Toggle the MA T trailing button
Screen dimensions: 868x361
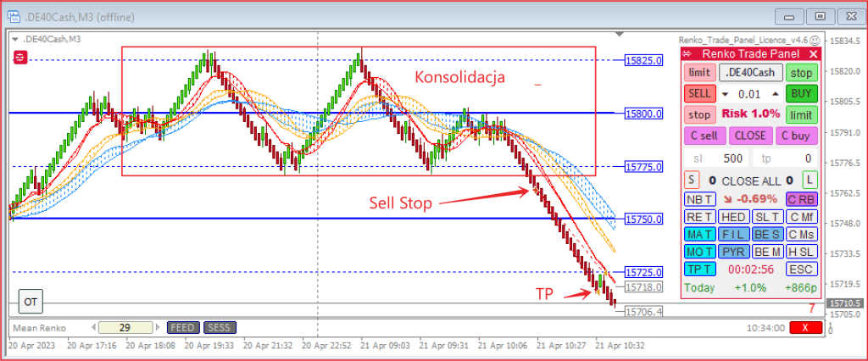tap(699, 234)
